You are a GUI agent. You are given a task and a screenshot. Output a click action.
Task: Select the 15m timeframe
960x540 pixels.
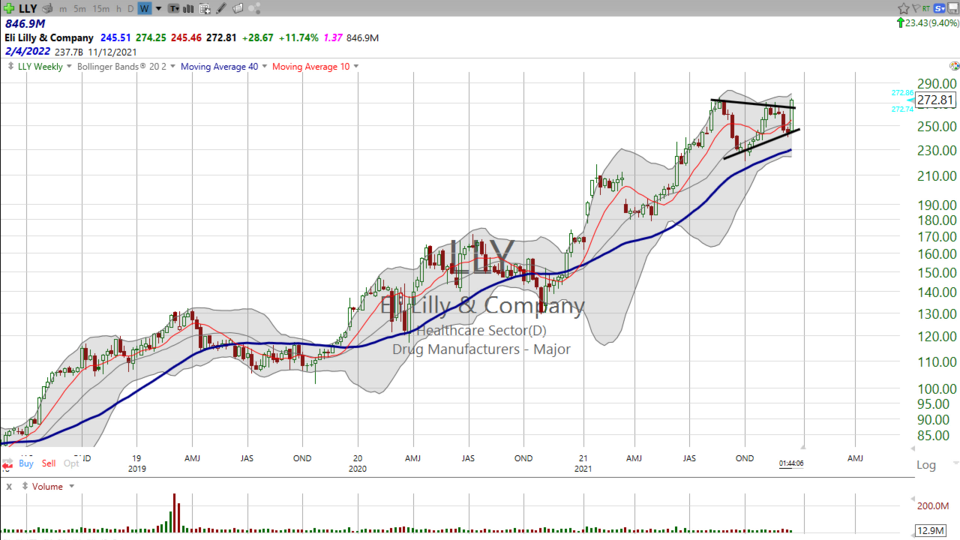tap(102, 9)
